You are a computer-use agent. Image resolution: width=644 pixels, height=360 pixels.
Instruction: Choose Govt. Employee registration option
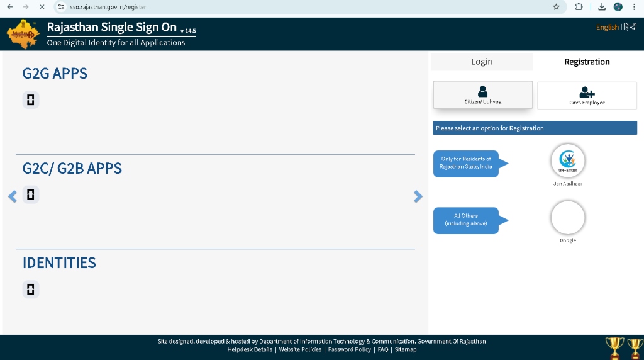pos(587,95)
